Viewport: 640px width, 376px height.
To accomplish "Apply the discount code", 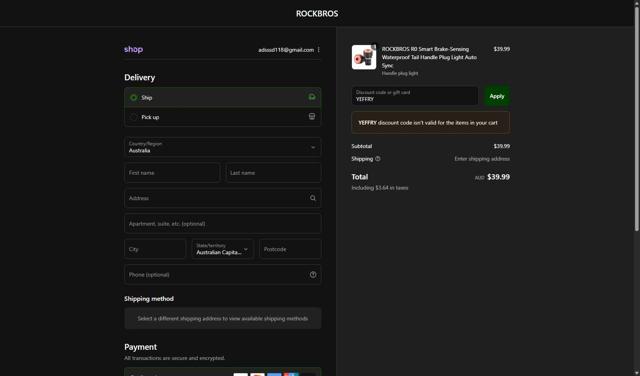I will [x=497, y=96].
